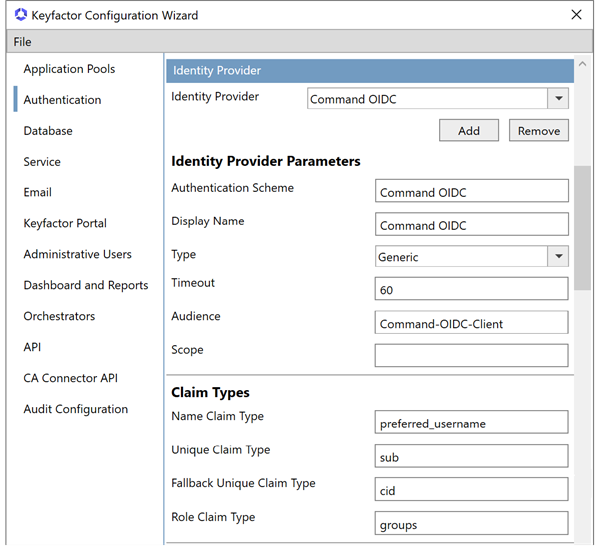Open Audit Configuration page

point(75,409)
